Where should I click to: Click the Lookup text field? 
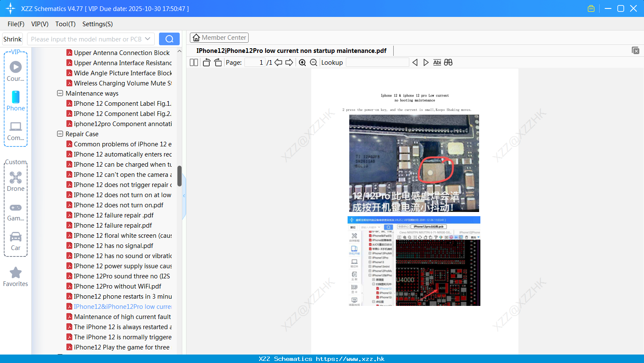point(377,62)
